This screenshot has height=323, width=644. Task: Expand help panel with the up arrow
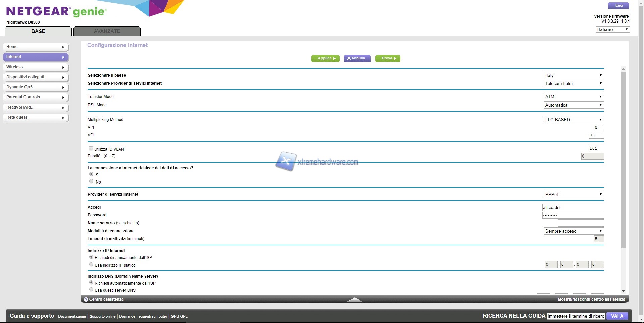tap(354, 300)
